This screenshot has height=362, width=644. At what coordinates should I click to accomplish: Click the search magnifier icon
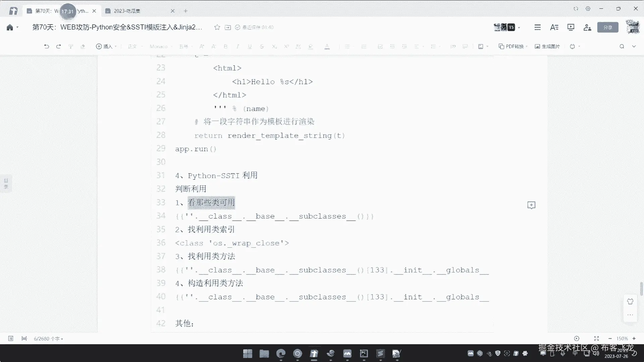622,46
